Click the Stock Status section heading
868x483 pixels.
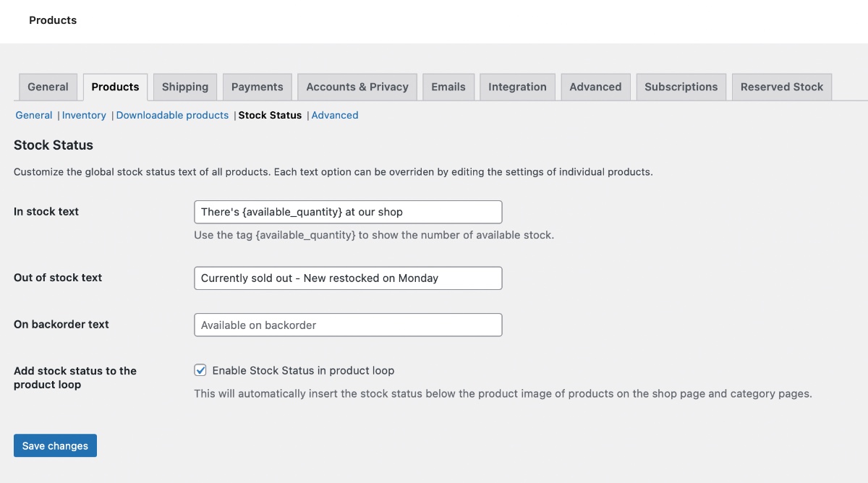point(54,145)
